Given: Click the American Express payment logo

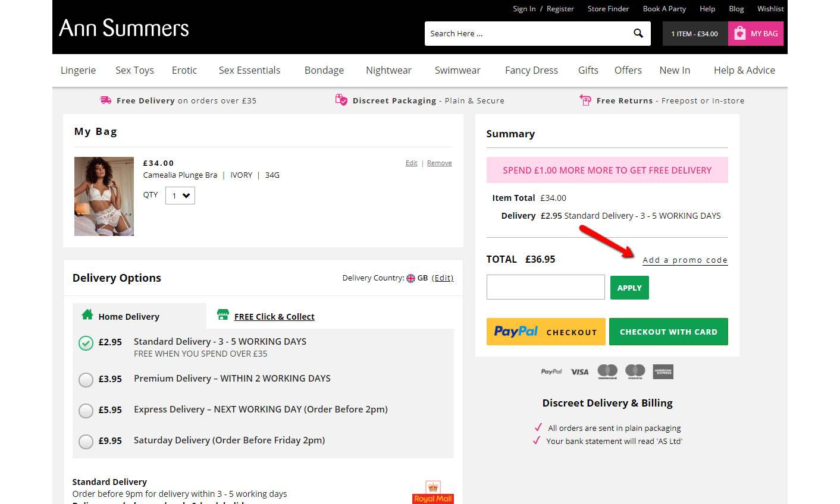Looking at the screenshot, I should (x=663, y=371).
